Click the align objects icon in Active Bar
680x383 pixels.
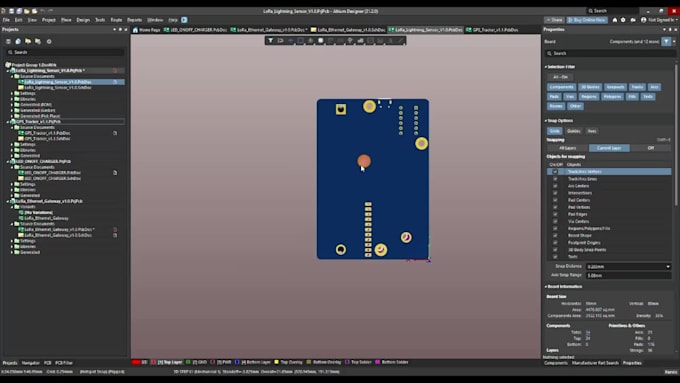point(311,41)
